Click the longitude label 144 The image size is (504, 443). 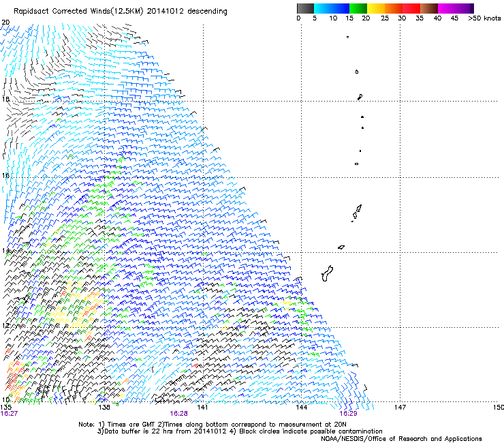(301, 408)
